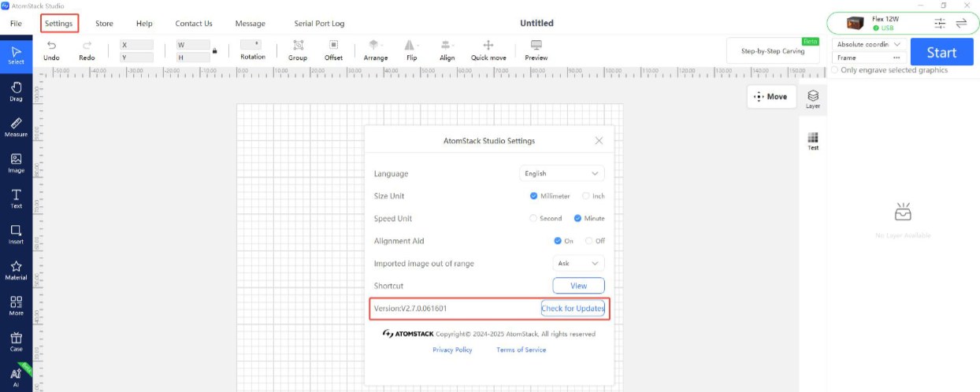Click the H height field
Screen dimensions: 980x392
[192, 57]
